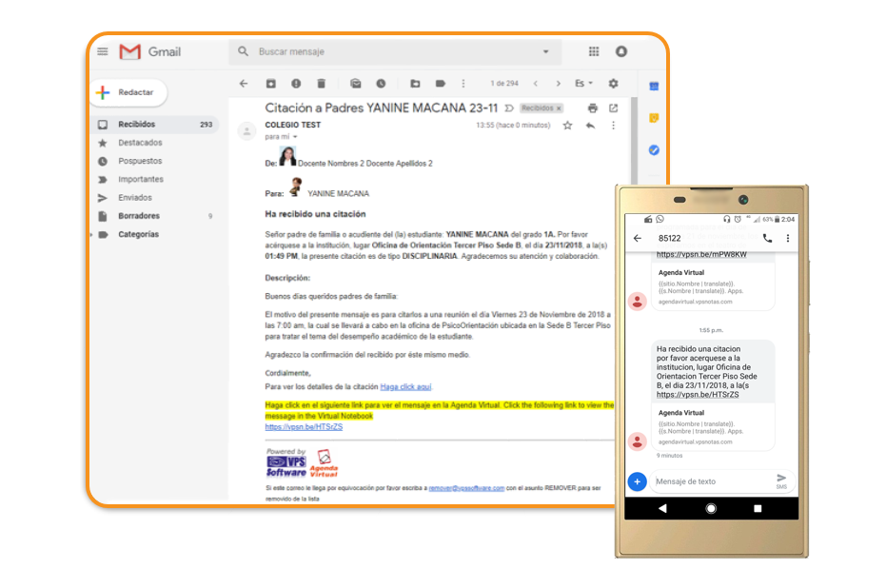This screenshot has width=886, height=588.
Task: Tap the vpsn.be/HTSrZS link in SMS
Action: coord(698,395)
